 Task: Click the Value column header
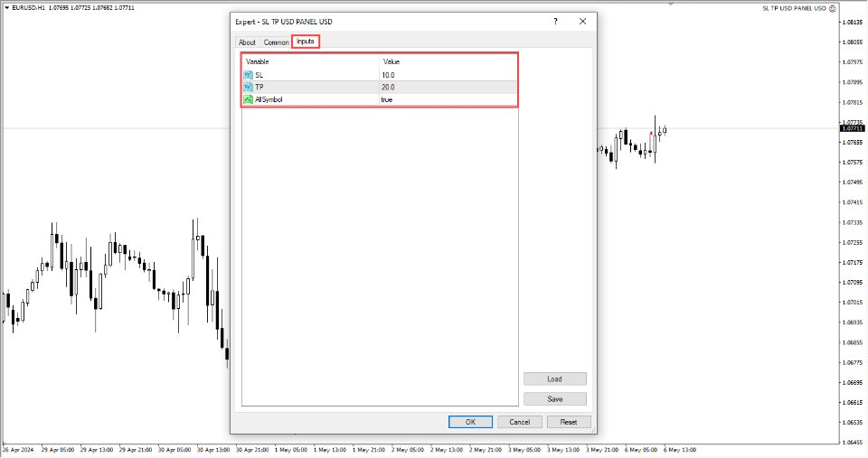[448, 61]
